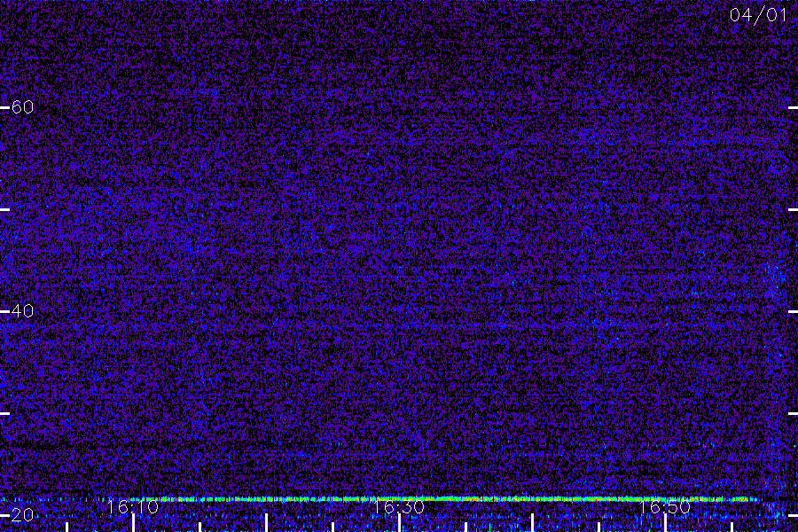Click the 16:50 time label
798x532 pixels.
coord(664,507)
